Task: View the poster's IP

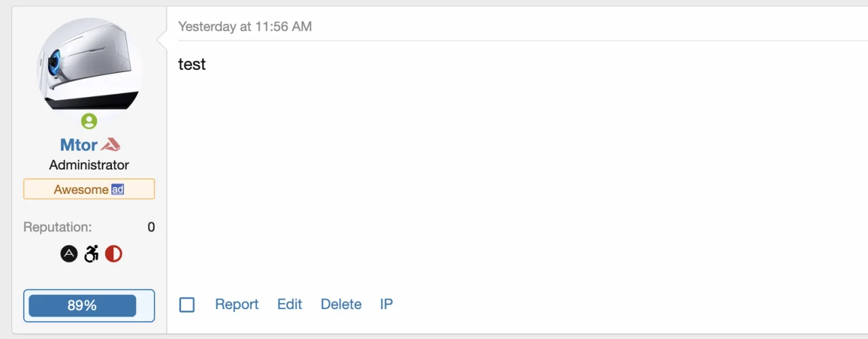Action: coord(387,304)
